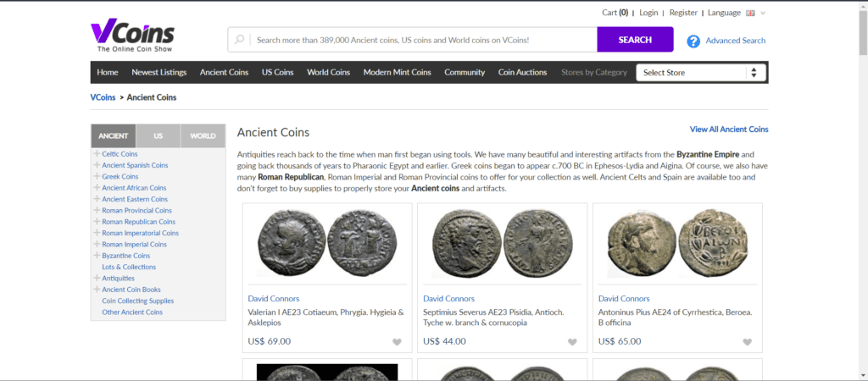Expand Byzantine Coins plus icon
The image size is (868, 381).
pos(97,256)
